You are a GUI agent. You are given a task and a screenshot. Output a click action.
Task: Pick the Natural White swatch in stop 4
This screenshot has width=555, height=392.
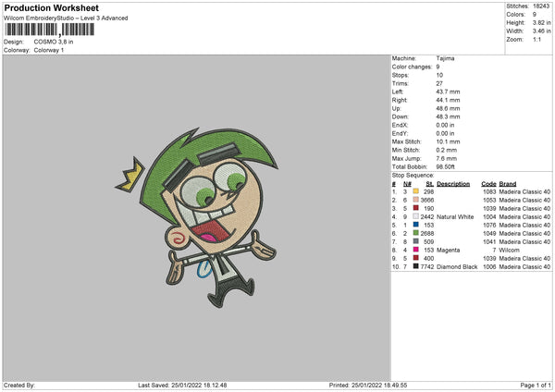tap(416, 216)
